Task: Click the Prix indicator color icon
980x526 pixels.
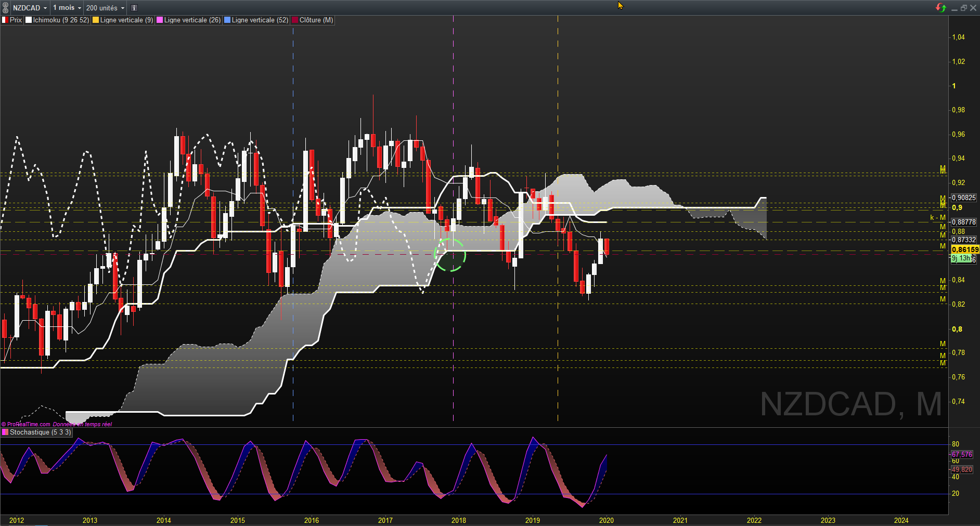Action: click(x=5, y=20)
